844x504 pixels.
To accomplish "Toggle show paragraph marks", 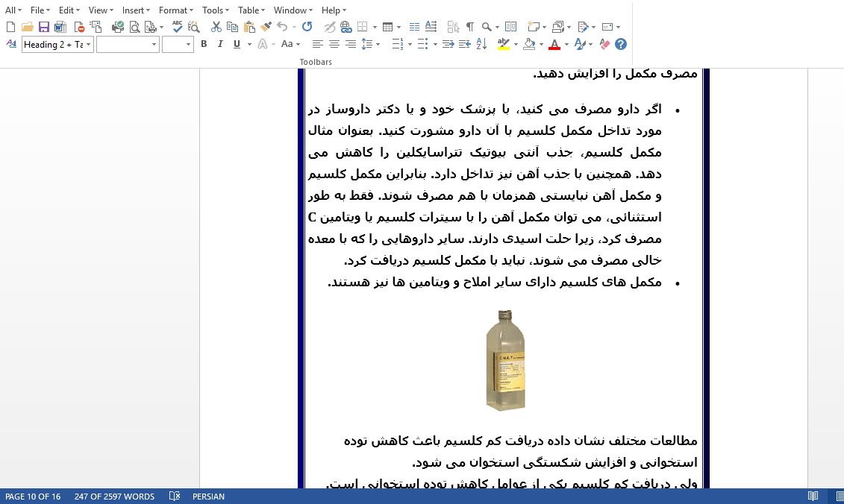I will [469, 27].
